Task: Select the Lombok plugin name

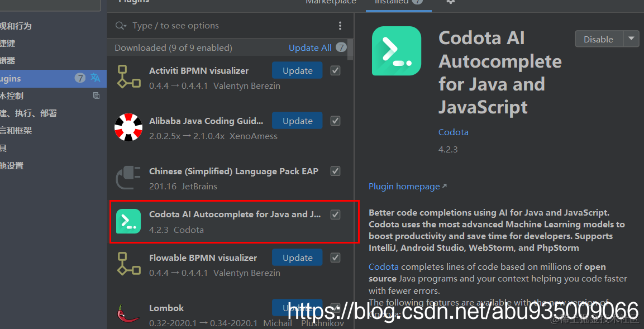Action: pos(166,308)
